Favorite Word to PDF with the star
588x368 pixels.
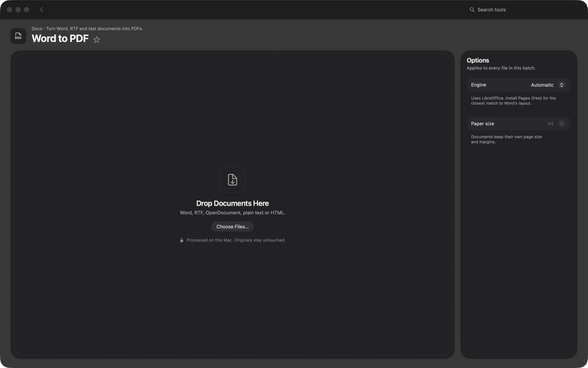(97, 39)
